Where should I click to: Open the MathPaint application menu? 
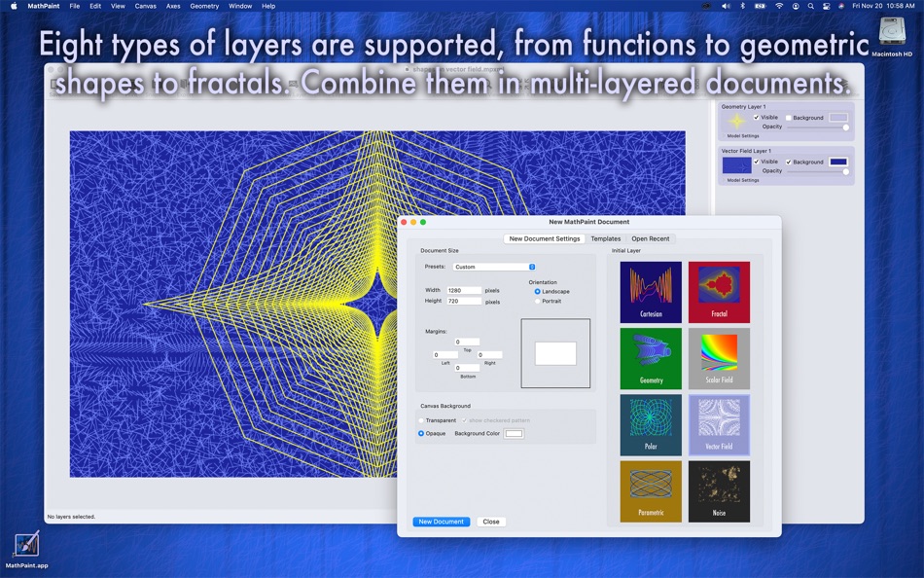click(x=44, y=6)
